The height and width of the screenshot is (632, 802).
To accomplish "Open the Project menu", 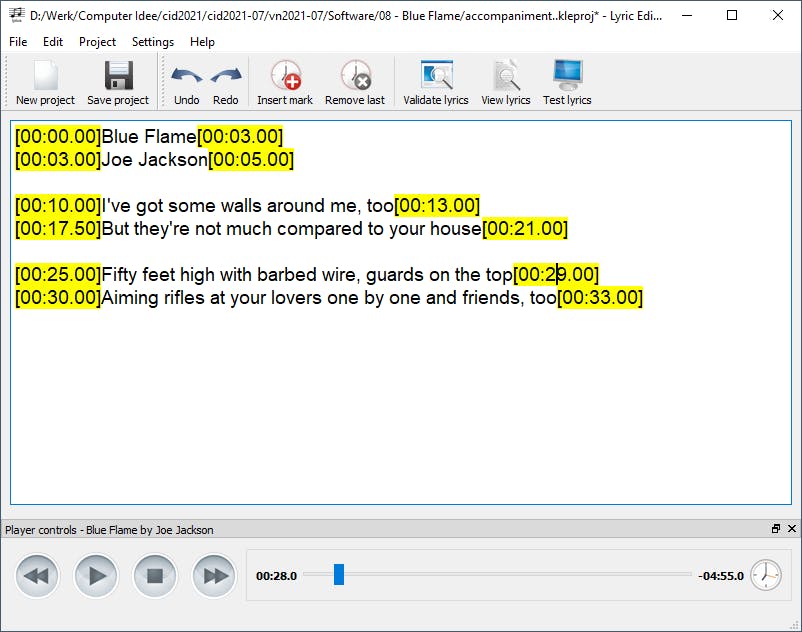I will (x=97, y=42).
